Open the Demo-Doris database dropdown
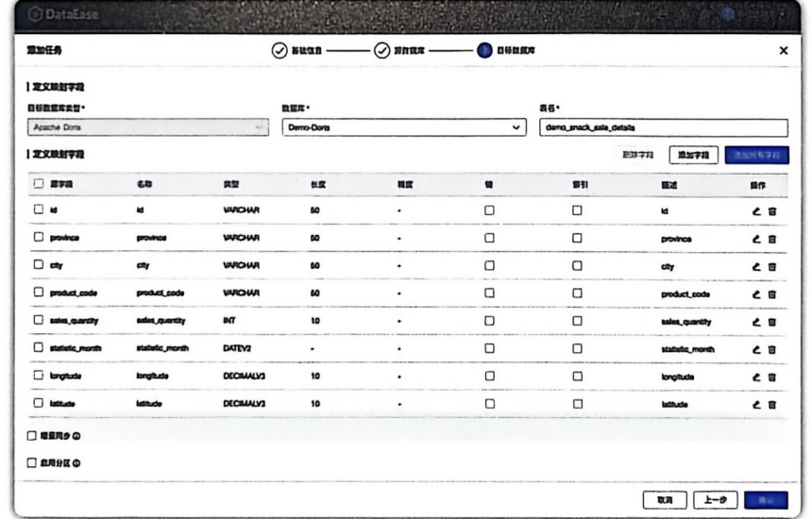 pos(404,127)
